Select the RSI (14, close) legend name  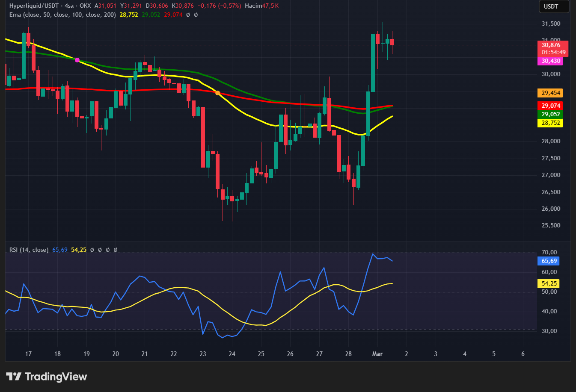[29, 250]
